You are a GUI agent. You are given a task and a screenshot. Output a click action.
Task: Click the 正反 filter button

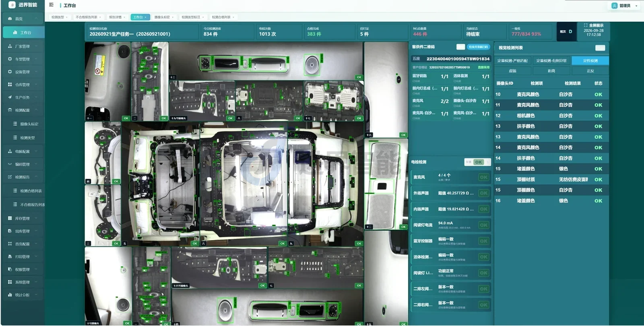pos(590,71)
